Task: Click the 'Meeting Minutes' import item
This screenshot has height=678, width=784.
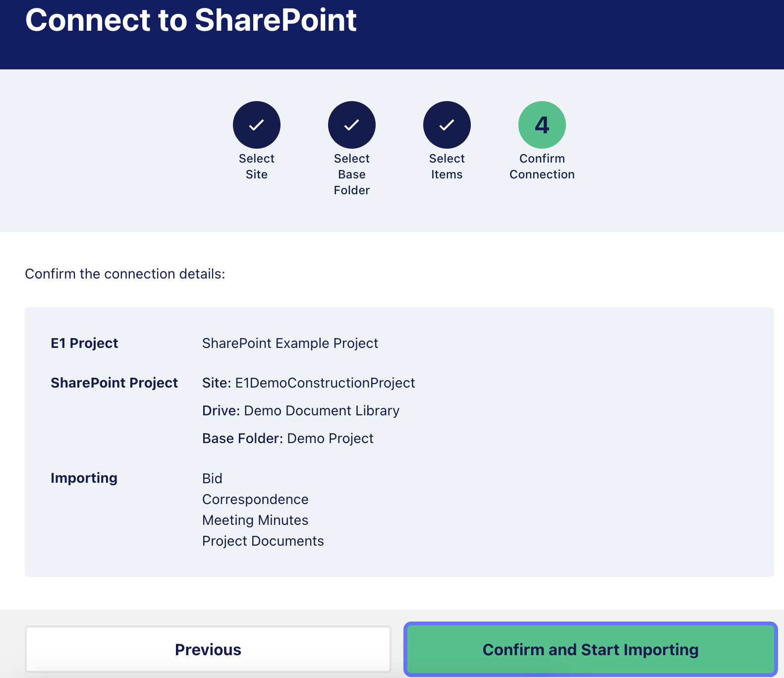Action: (x=255, y=520)
